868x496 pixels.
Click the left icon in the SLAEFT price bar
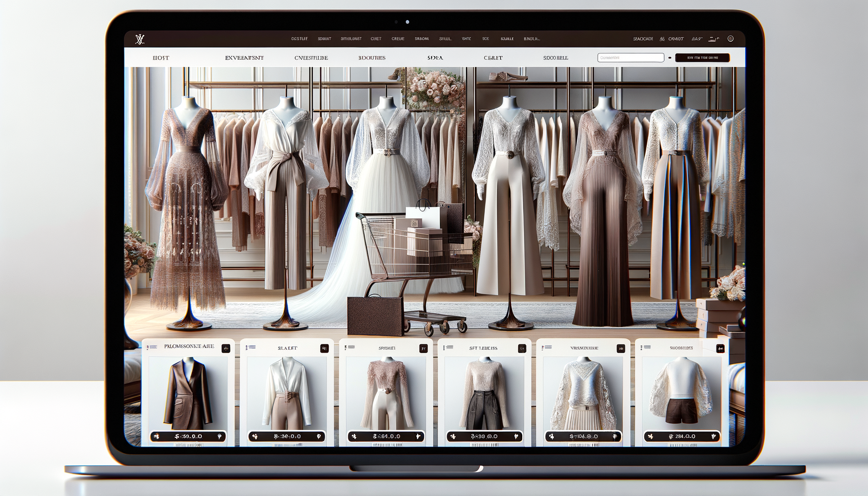pos(255,436)
